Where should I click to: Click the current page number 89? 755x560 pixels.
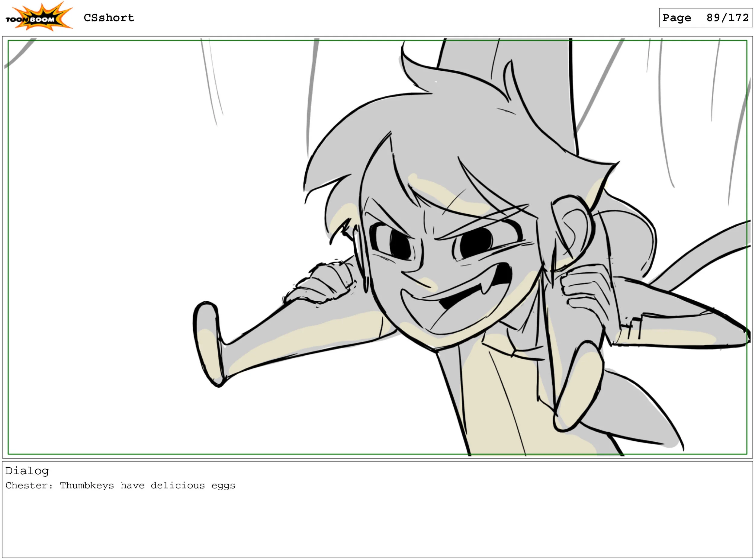[x=713, y=18]
